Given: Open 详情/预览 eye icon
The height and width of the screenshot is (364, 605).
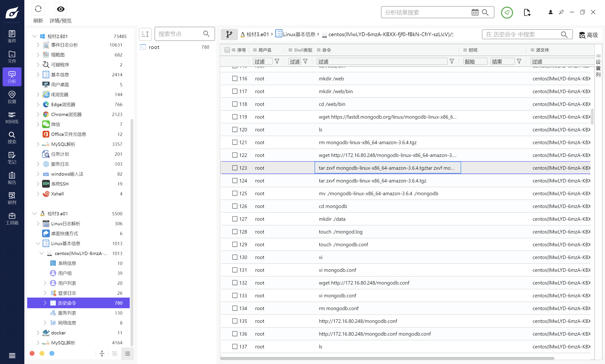Looking at the screenshot, I should click(x=60, y=9).
